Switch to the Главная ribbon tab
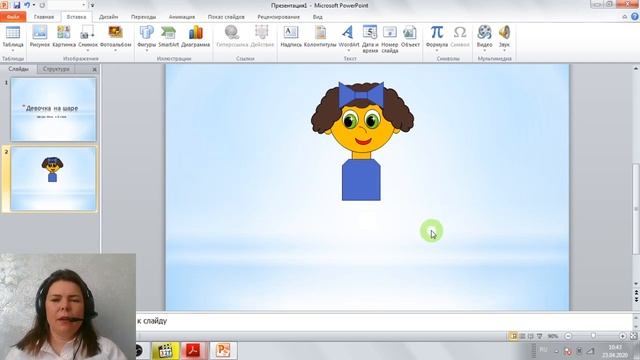 pos(44,17)
